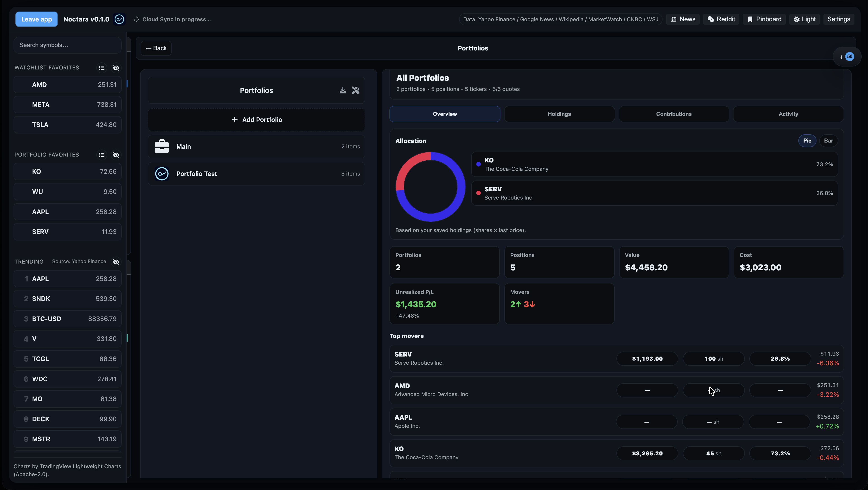Open the watchlist favorites list icon

[101, 68]
